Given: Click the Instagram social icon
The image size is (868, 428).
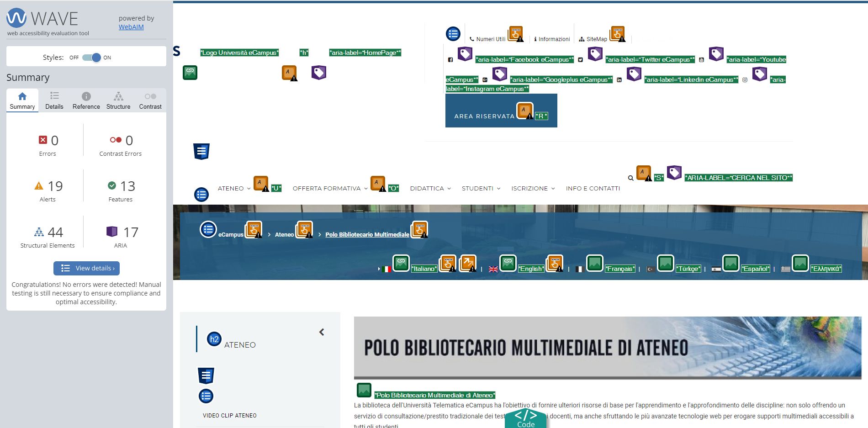Looking at the screenshot, I should [x=745, y=80].
